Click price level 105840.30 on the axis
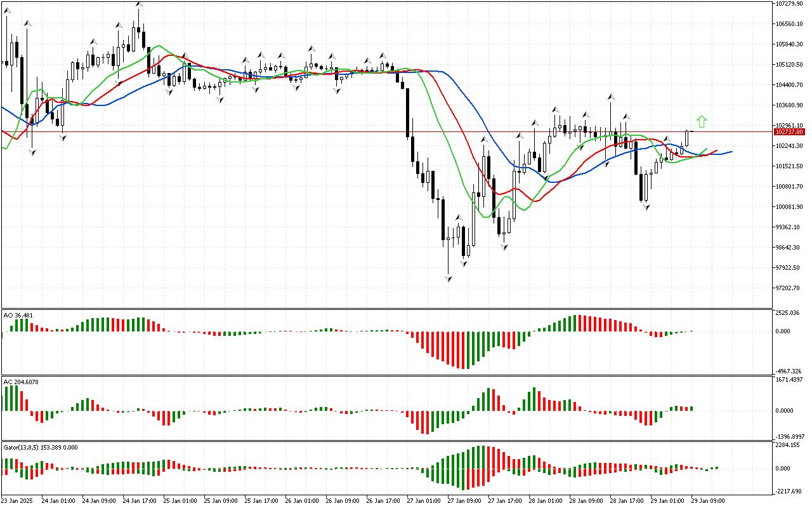Viewport: 812px width, 508px height. pos(789,44)
